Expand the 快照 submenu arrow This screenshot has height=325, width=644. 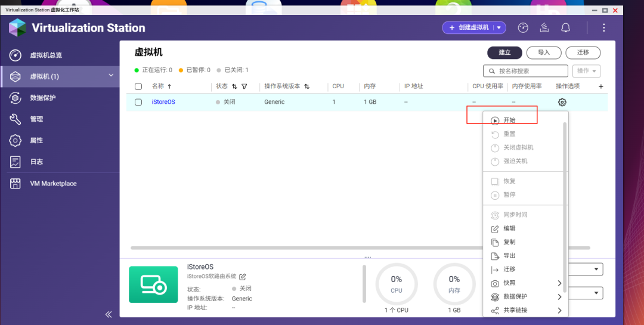click(x=559, y=283)
